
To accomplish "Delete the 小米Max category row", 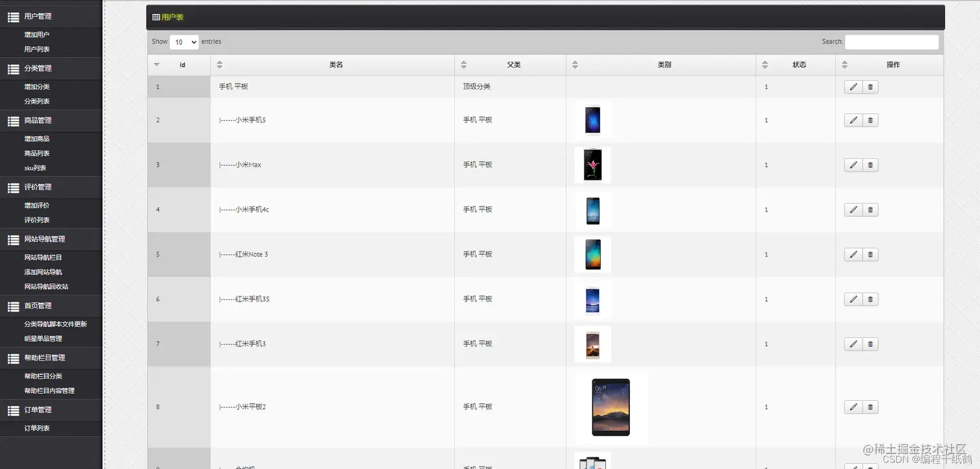I will [870, 165].
